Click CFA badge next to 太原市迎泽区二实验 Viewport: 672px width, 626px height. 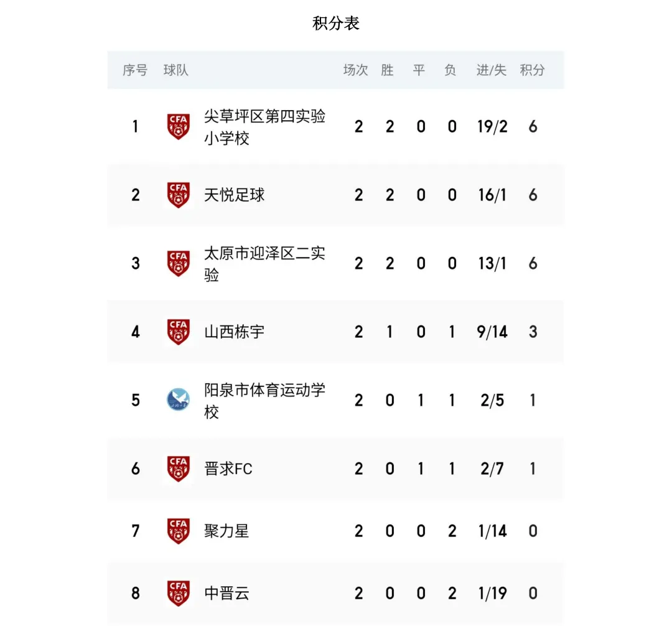(179, 263)
